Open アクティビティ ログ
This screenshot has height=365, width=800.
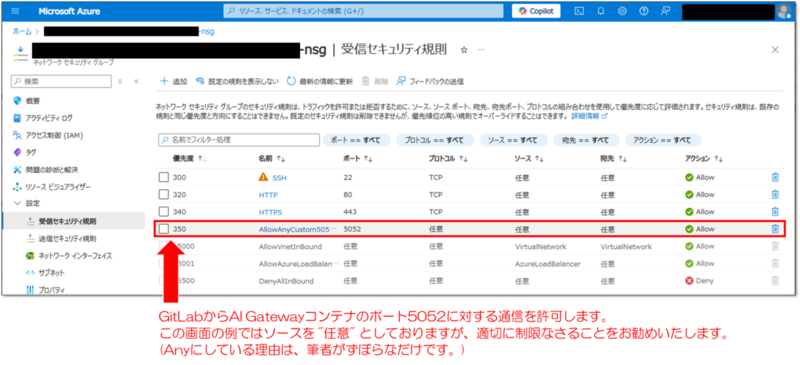[x=49, y=118]
